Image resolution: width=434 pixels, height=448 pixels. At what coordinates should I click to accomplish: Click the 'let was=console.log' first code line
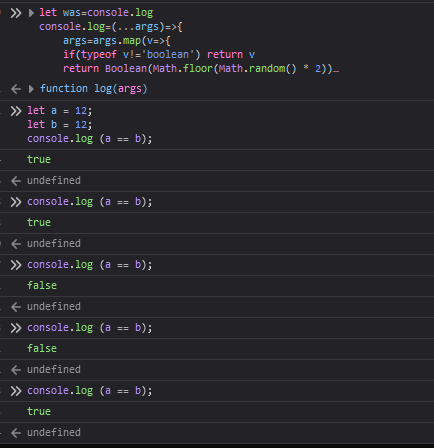[96, 13]
